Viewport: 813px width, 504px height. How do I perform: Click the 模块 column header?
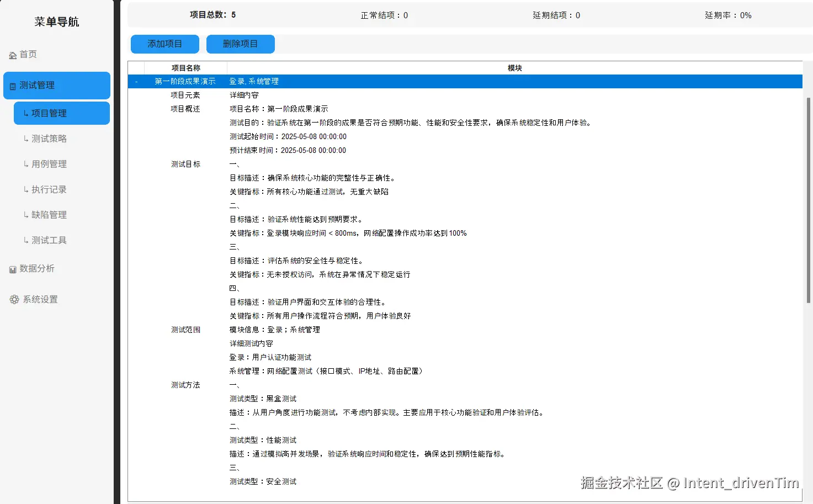tap(514, 68)
